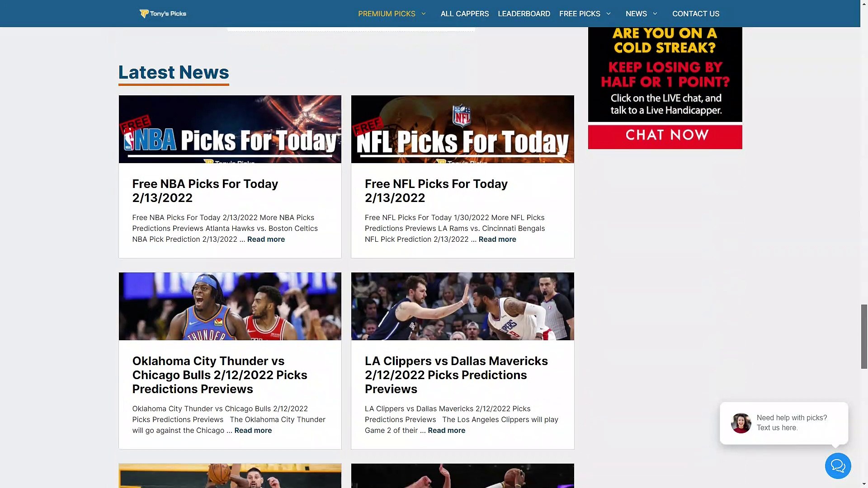The width and height of the screenshot is (868, 488).
Task: Open LA Clippers vs Dallas Mavericks headline
Action: 456,375
